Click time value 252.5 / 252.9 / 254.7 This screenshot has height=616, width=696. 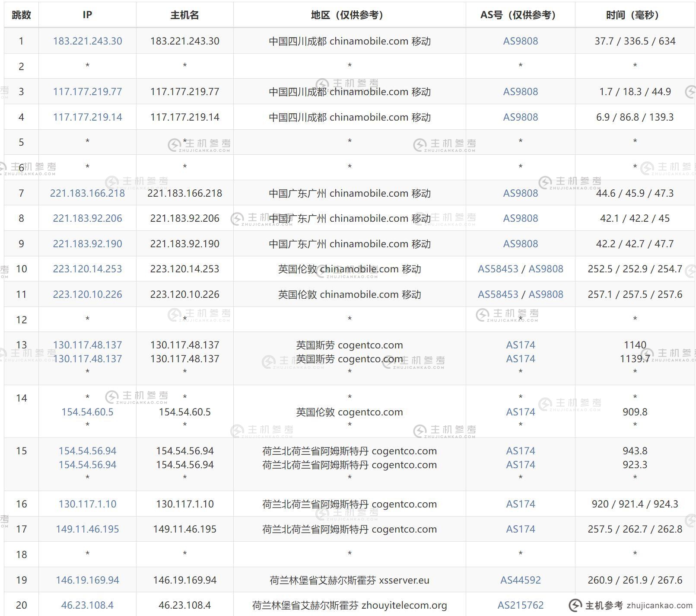tap(635, 269)
